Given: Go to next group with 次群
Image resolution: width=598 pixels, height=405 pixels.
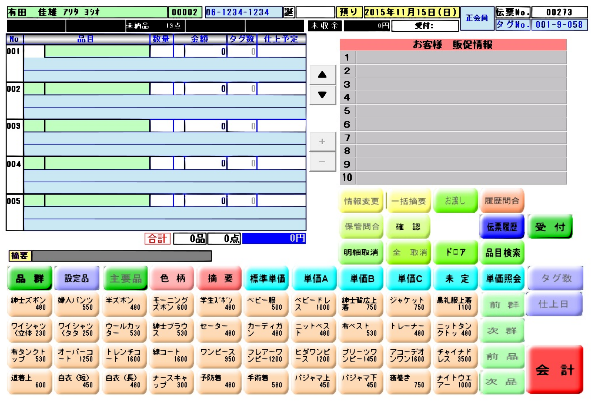Looking at the screenshot, I should coord(502,330).
